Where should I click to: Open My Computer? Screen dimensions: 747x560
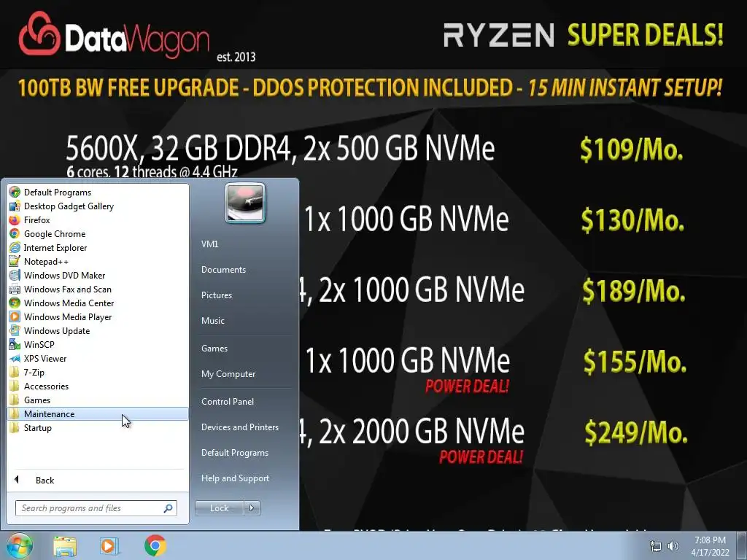pyautogui.click(x=228, y=374)
